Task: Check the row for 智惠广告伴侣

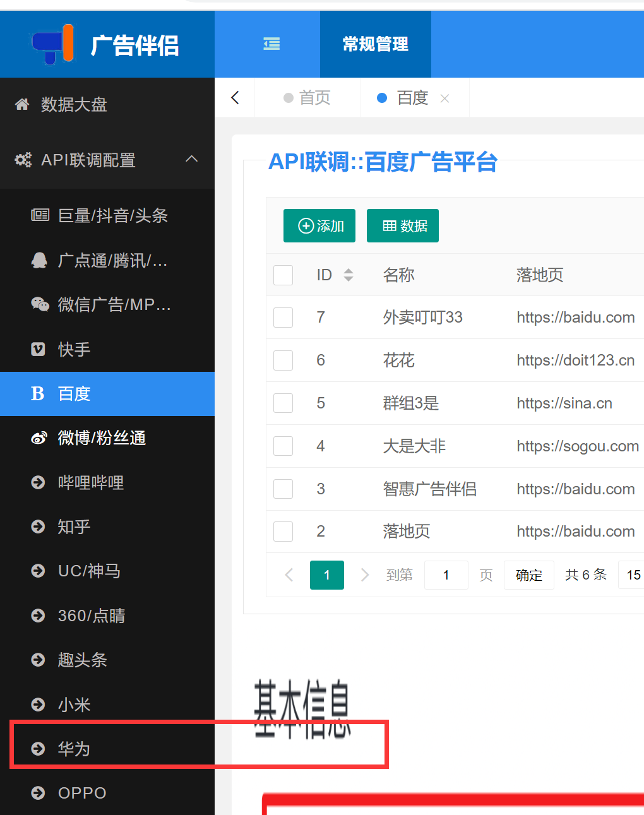Action: 283,489
